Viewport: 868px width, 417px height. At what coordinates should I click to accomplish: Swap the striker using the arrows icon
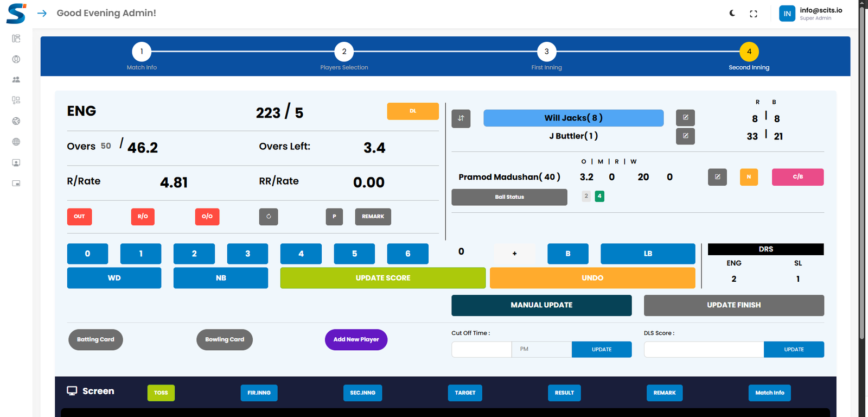coord(461,118)
